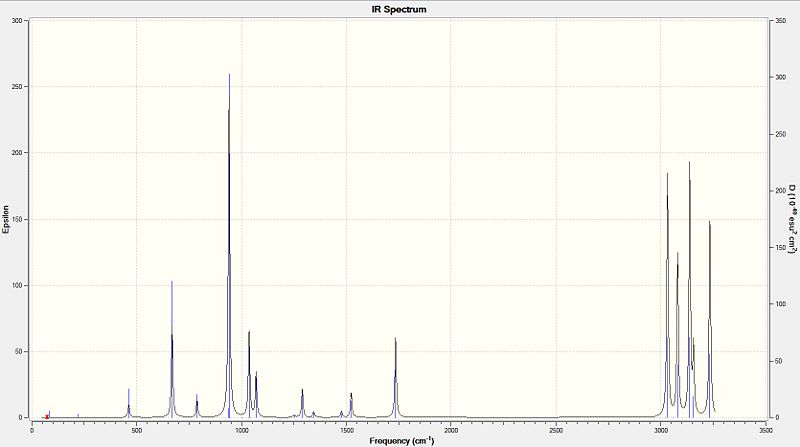The width and height of the screenshot is (800, 447).
Task: Select the '200' tick on the Epsilon axis
Action: coord(17,153)
